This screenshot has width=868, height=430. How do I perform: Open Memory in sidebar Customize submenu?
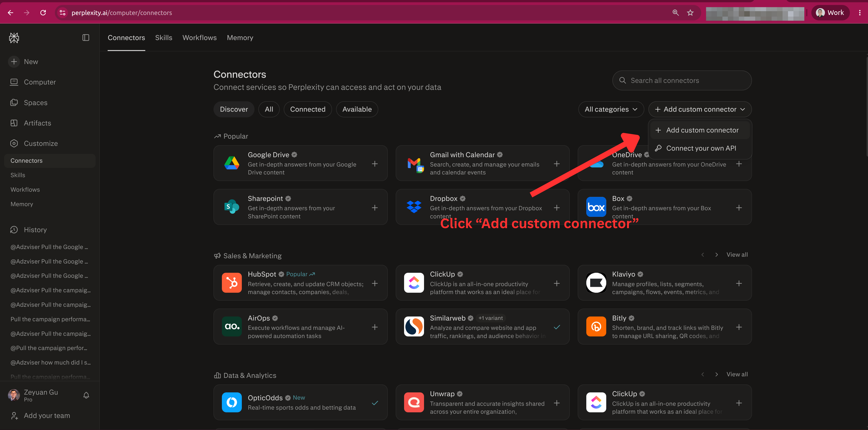(22, 204)
